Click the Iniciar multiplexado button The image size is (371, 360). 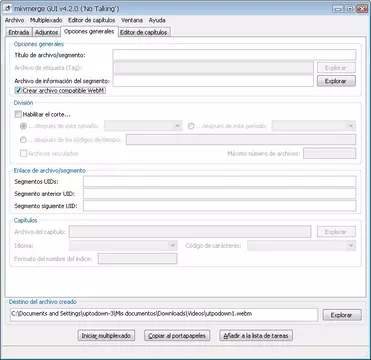pyautogui.click(x=106, y=335)
